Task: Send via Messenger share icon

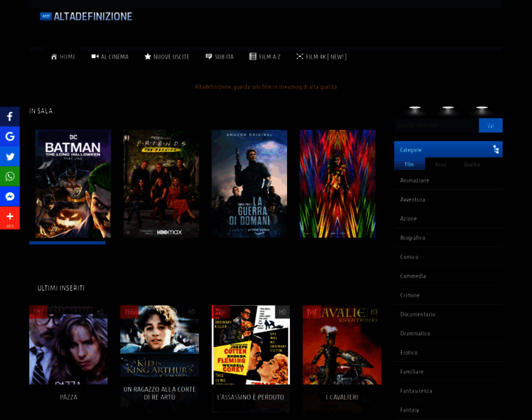Action: pos(10,197)
